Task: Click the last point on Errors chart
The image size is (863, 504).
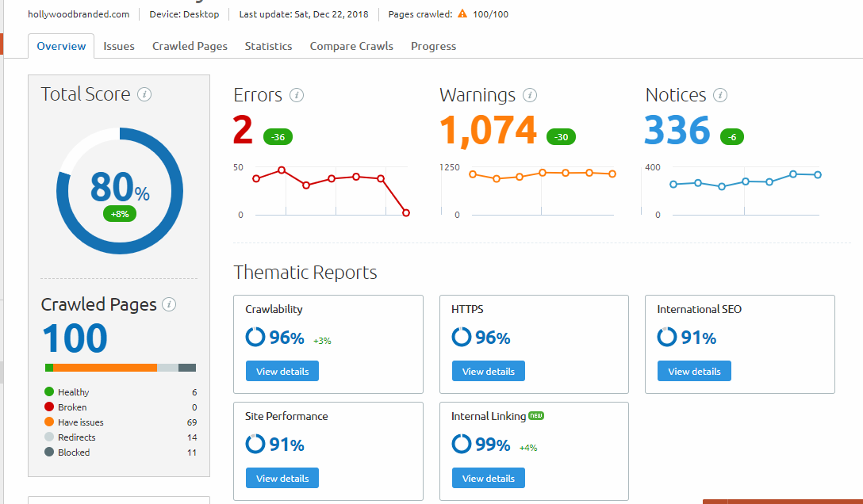Action: pos(406,212)
